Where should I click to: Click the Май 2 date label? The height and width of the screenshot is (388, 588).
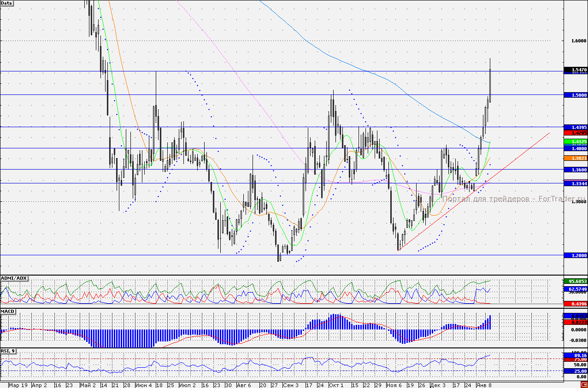(88, 385)
